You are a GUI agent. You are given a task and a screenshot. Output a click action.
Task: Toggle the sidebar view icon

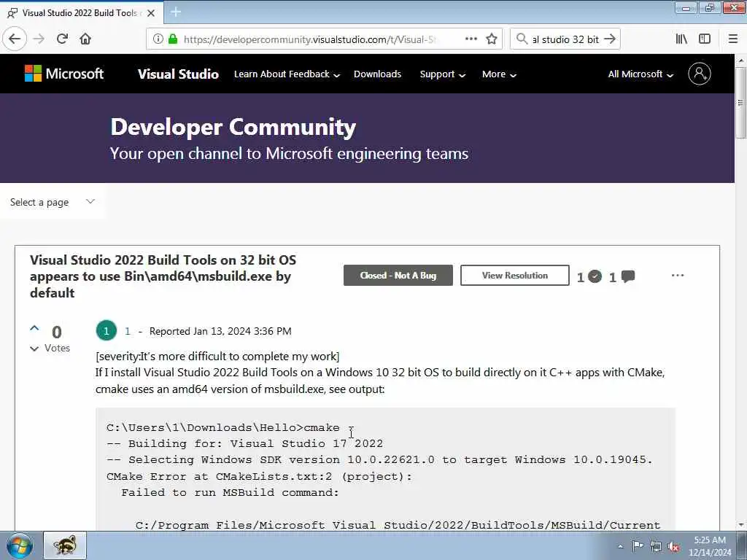point(705,39)
